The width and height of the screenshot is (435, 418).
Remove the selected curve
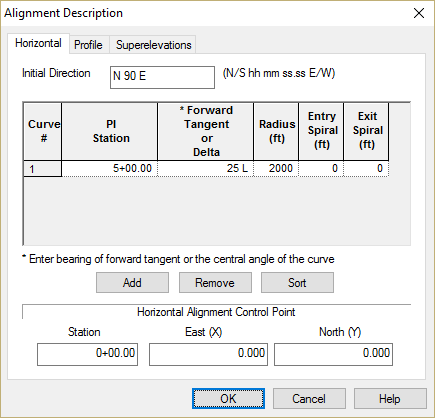215,283
